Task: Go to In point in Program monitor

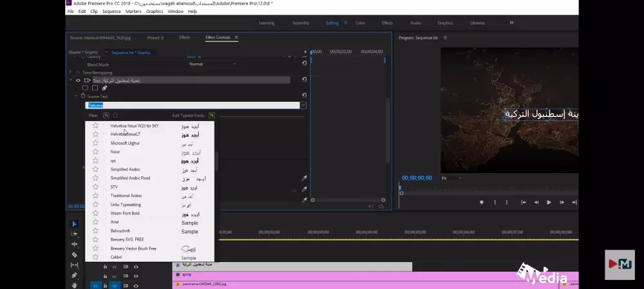Action: (524, 202)
